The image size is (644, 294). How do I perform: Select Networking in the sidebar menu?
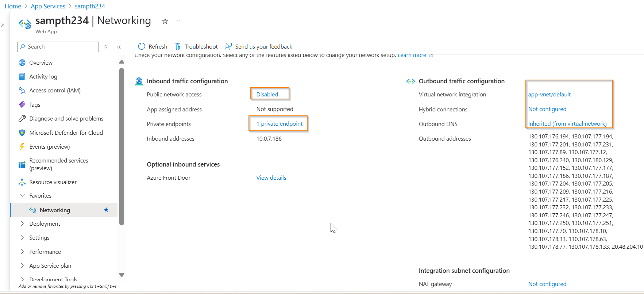click(x=55, y=210)
